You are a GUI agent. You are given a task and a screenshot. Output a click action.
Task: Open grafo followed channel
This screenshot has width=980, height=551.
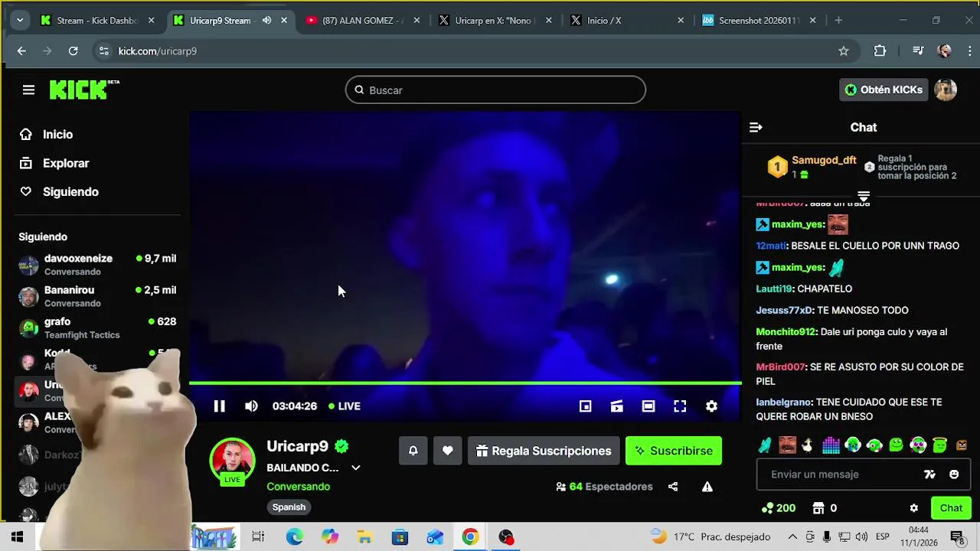pos(98,328)
